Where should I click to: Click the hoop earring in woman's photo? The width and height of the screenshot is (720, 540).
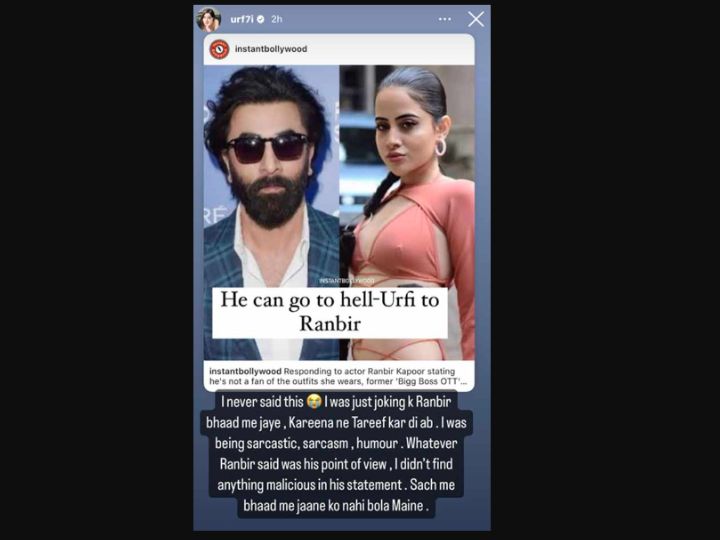[440, 147]
